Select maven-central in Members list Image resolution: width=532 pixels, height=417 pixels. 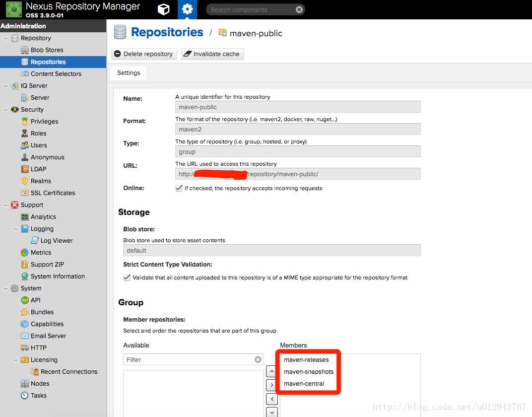tap(304, 383)
